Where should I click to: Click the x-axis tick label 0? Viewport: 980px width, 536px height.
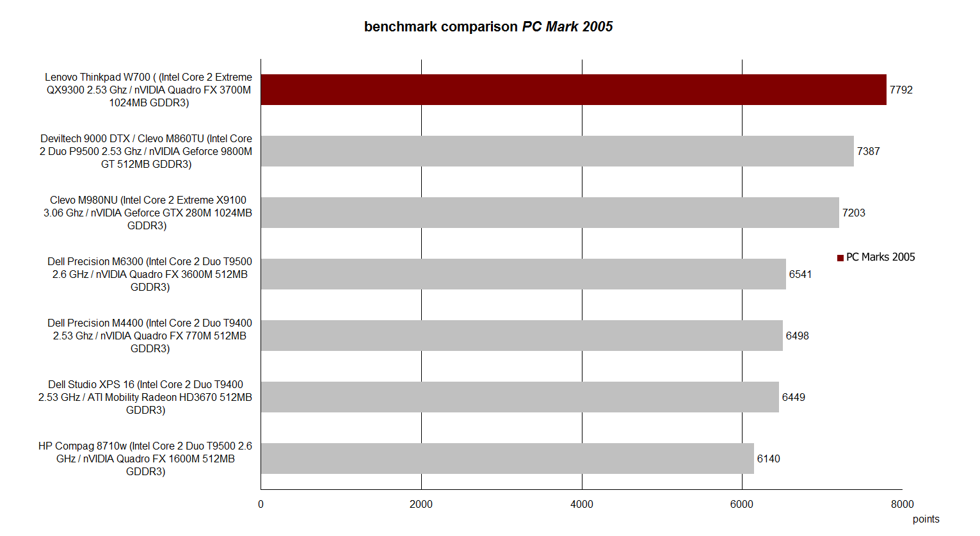point(261,504)
